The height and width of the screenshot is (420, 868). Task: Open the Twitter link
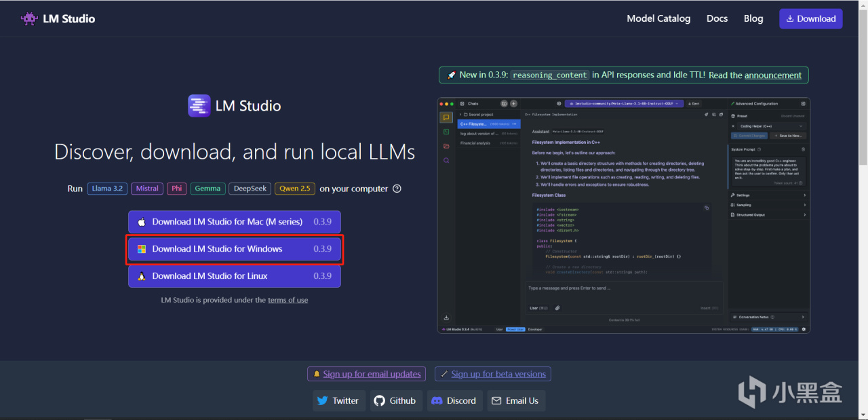coord(339,400)
